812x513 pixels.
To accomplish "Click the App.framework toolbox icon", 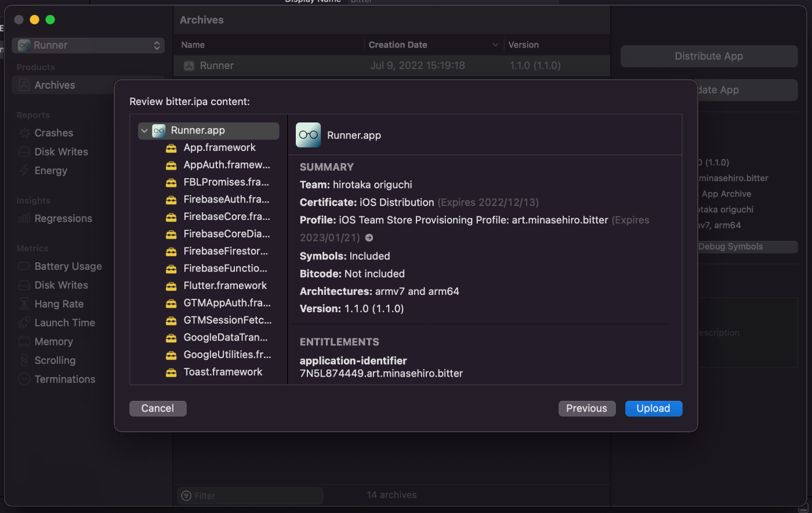I will tap(171, 148).
